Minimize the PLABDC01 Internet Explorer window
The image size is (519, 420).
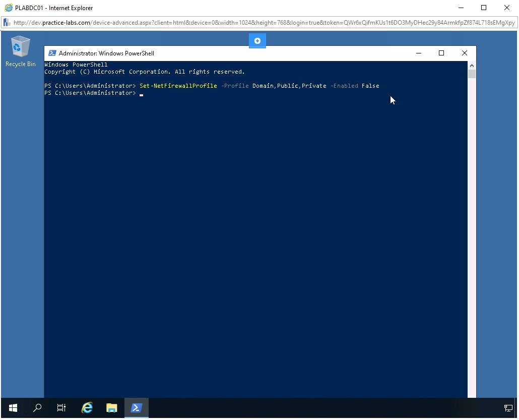pyautogui.click(x=461, y=8)
